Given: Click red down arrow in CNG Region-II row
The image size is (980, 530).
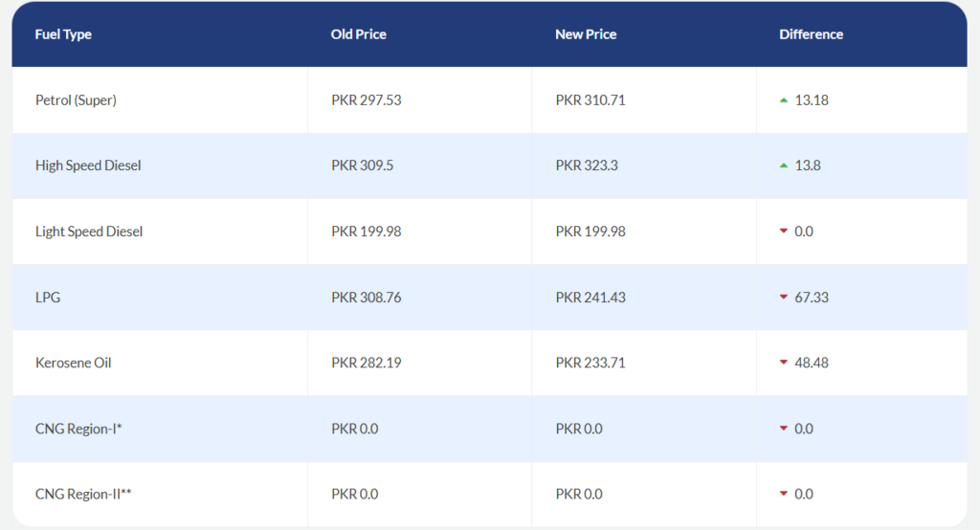Looking at the screenshot, I should pos(783,494).
